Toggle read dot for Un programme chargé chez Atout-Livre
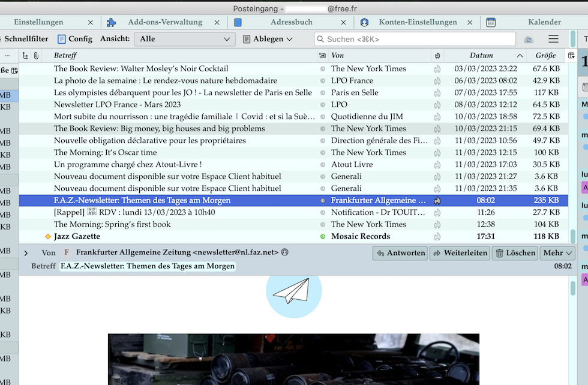 click(x=323, y=164)
